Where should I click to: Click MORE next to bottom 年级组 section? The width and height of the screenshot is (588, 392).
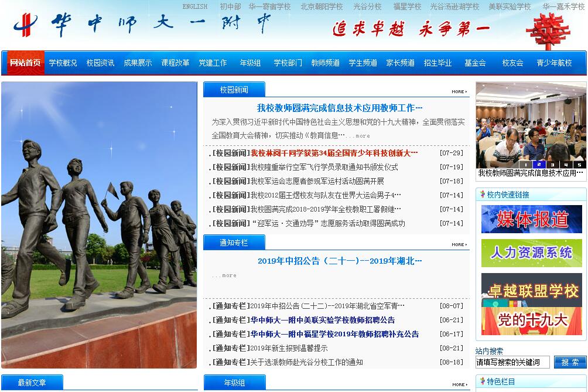[460, 384]
